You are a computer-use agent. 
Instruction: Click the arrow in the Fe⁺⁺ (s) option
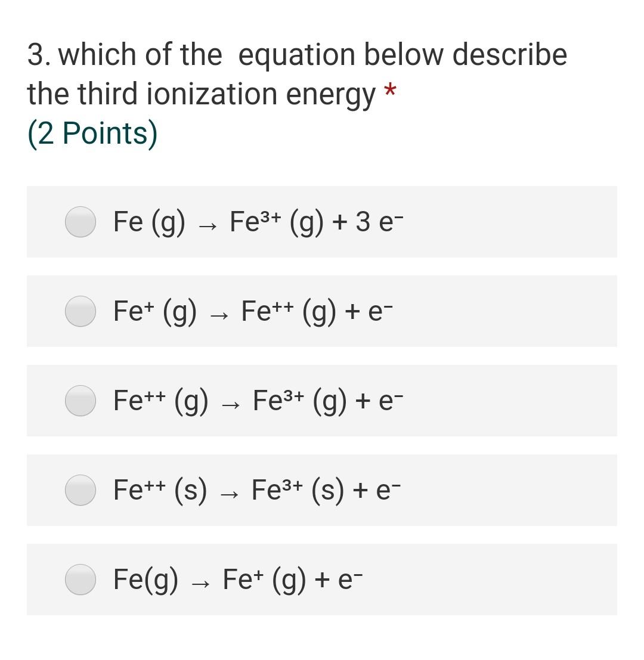[x=230, y=495]
